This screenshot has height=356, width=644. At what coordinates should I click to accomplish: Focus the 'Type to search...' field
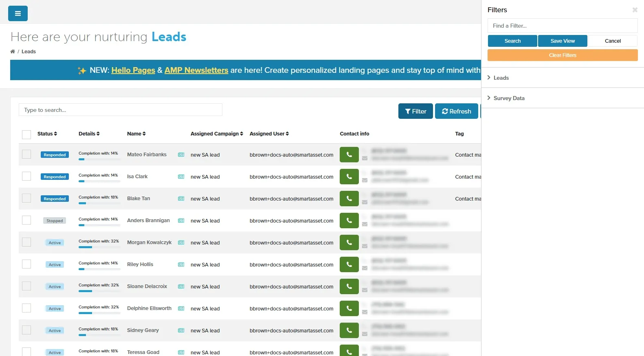pos(121,110)
